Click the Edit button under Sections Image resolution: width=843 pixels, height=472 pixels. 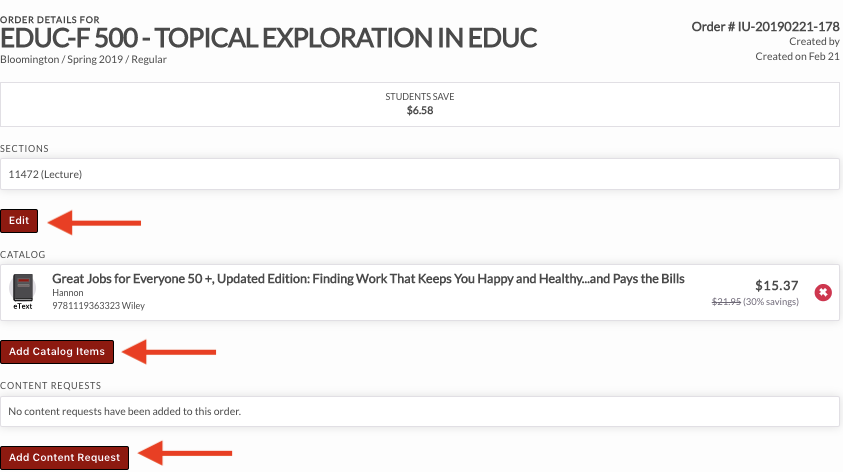(x=19, y=221)
